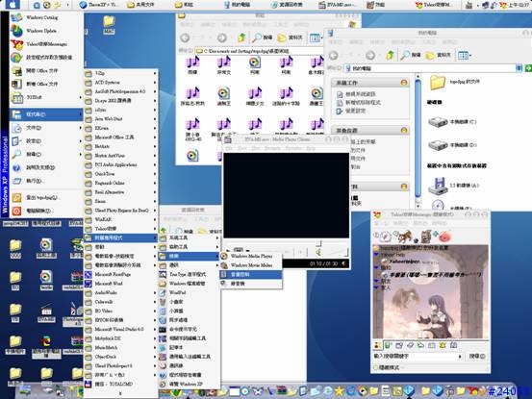Open the Apple-logo start button
Screen dimensions: 532x399
[12, 5]
